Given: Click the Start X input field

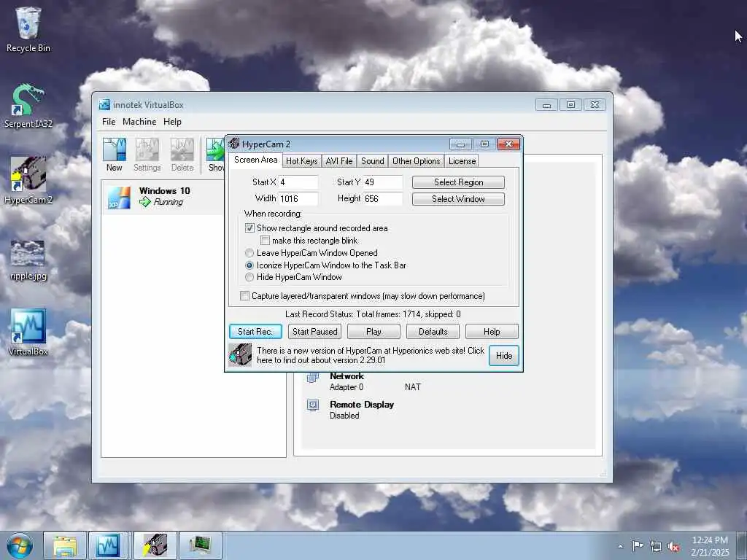Looking at the screenshot, I should pyautogui.click(x=298, y=182).
